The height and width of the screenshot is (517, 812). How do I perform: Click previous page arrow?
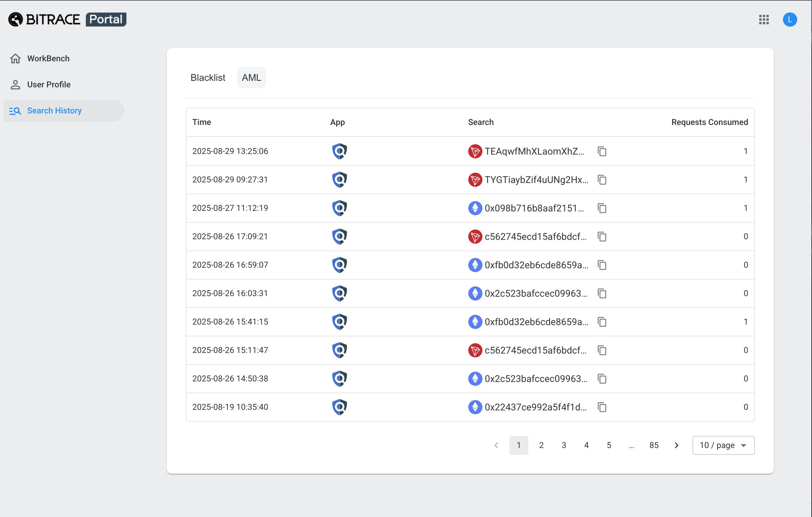[496, 445]
